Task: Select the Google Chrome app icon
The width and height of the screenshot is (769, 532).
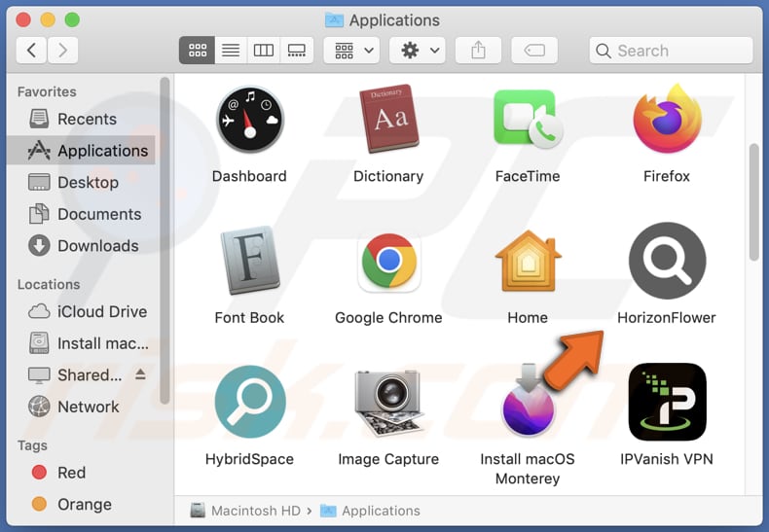Action: [389, 261]
